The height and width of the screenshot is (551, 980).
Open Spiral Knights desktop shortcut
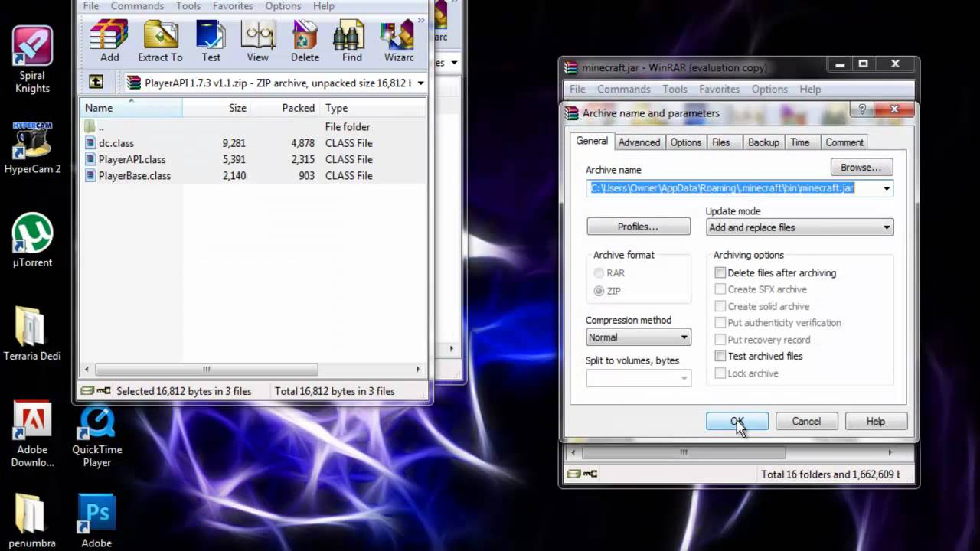pyautogui.click(x=32, y=60)
